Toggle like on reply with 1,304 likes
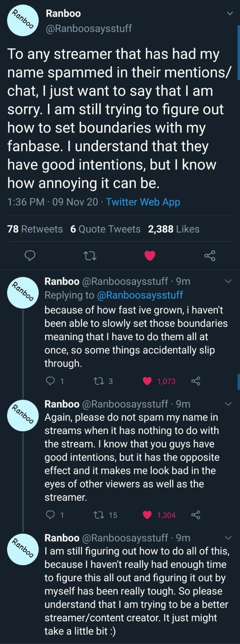The height and width of the screenshot is (644, 240). pos(147,515)
